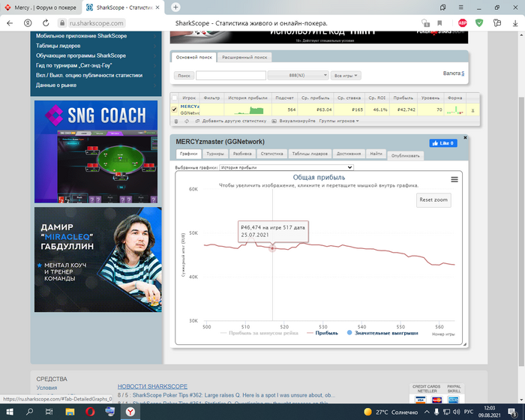
Task: Toggle the Прибыль за минусом рейка legend series
Action: (x=259, y=333)
